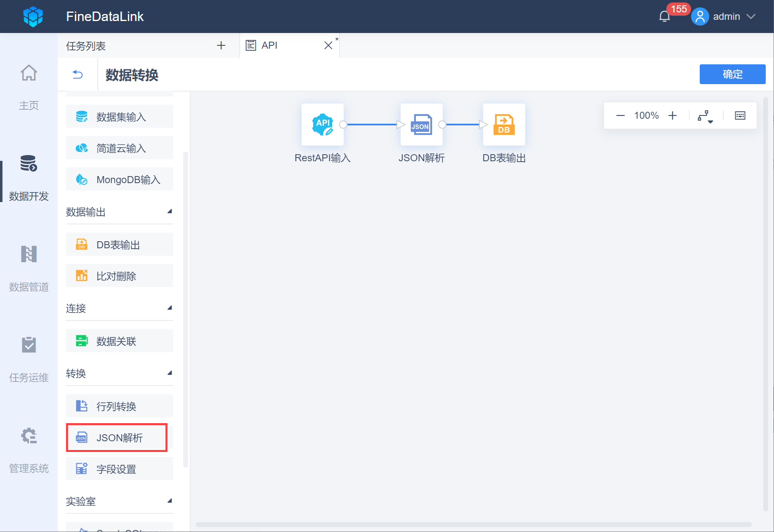774x532 pixels.
Task: Click the FineDataLink cube logo
Action: 33,16
